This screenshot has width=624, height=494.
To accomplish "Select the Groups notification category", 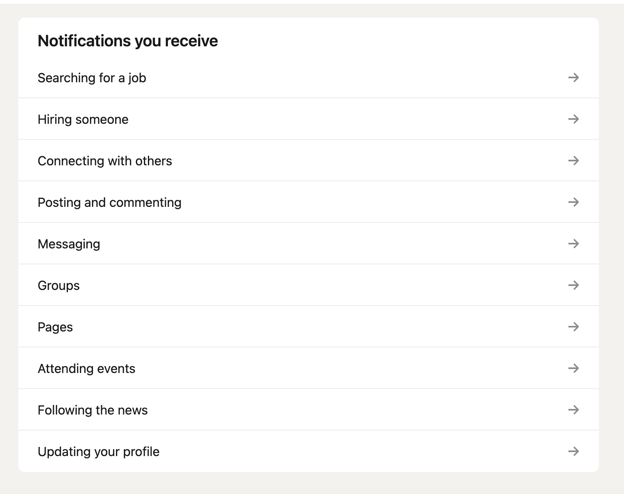I will coord(59,285).
